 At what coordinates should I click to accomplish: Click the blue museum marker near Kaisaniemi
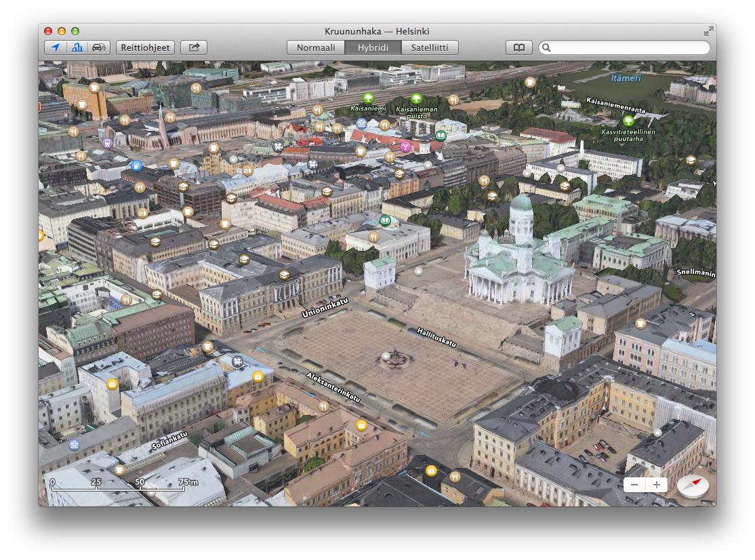tap(361, 124)
